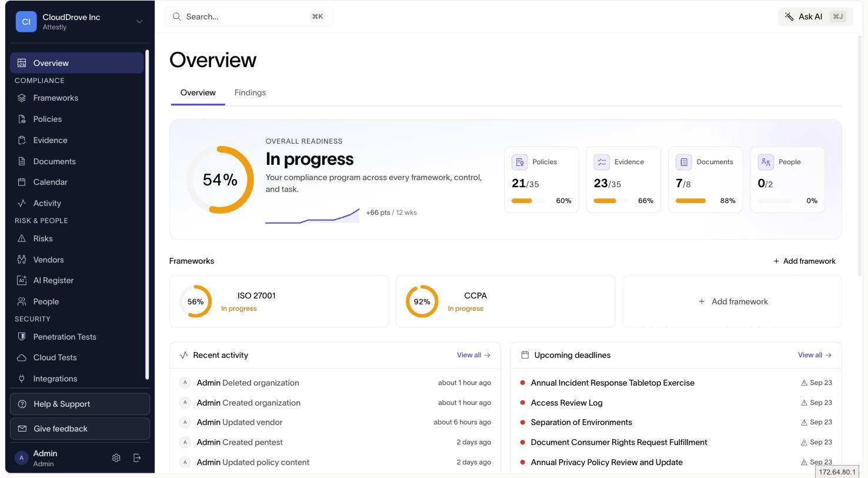Click the Policies document icon in sidebar
Screen dimensions: 868x478
pos(22,119)
